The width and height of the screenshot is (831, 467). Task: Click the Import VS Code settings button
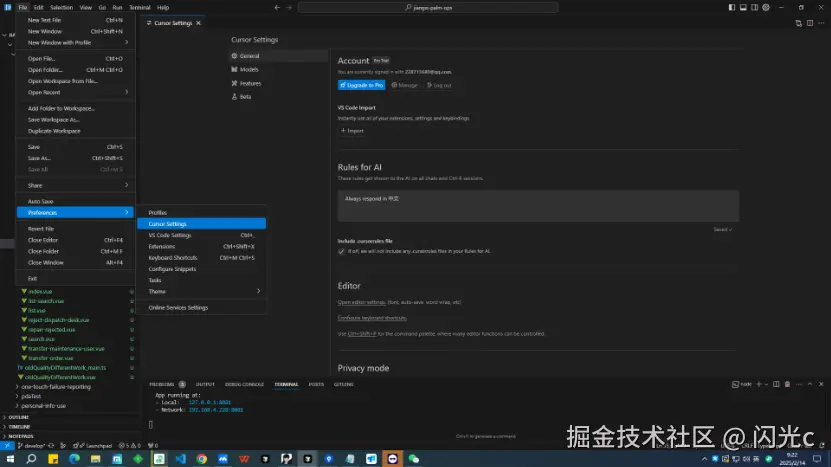[x=352, y=130]
